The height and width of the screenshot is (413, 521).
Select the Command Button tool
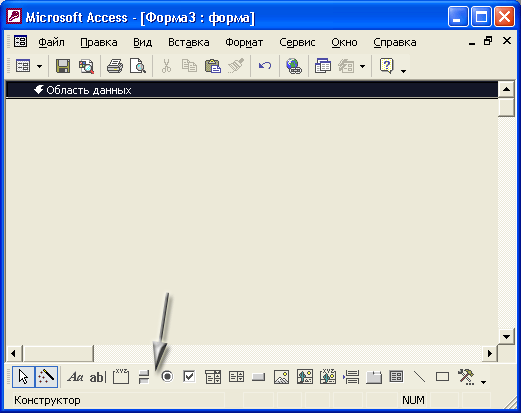259,377
